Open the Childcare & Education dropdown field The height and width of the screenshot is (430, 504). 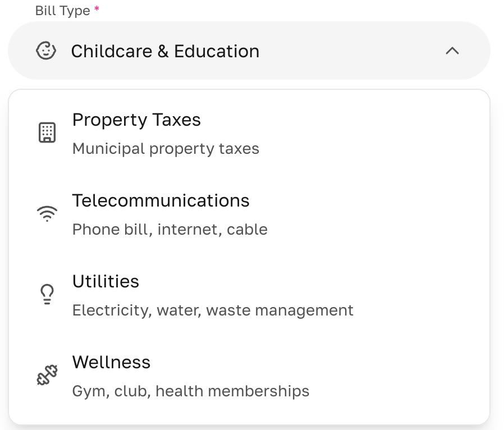[x=249, y=51]
